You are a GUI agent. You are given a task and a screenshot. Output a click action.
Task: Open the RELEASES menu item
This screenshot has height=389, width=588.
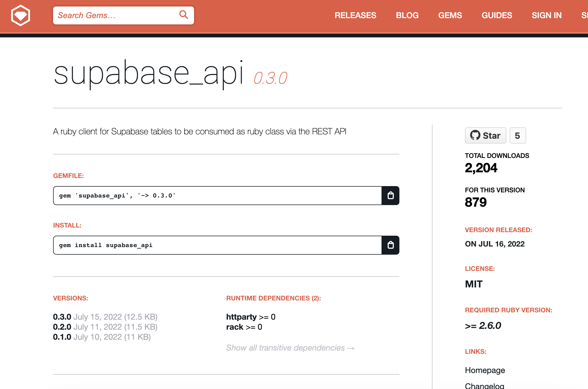pos(356,15)
